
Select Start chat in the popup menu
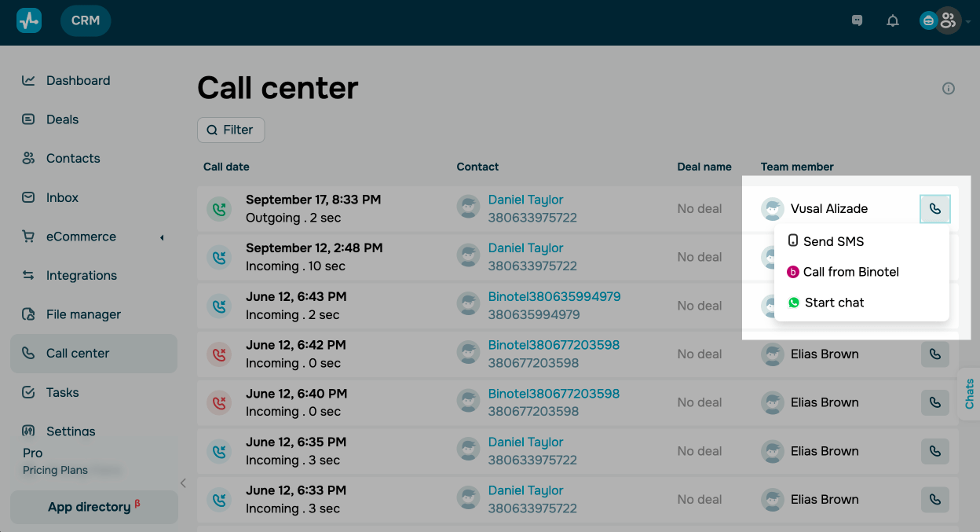834,303
